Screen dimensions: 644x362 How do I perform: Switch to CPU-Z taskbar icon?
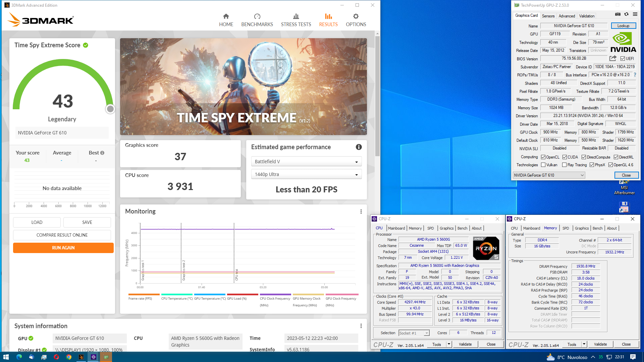coord(94,357)
